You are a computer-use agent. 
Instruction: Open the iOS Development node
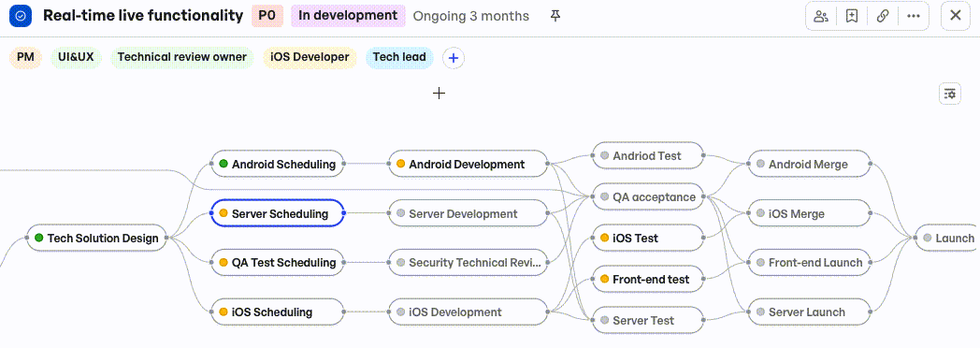(468, 312)
